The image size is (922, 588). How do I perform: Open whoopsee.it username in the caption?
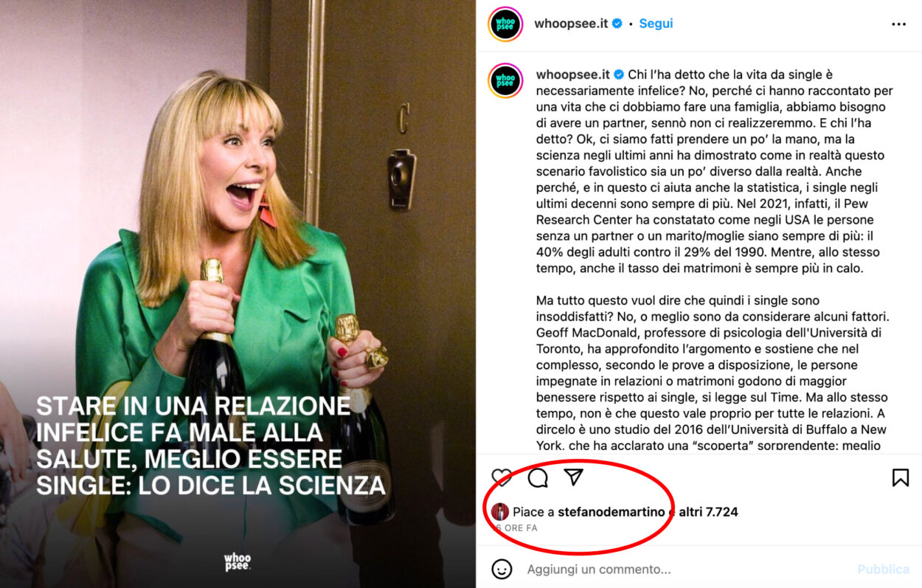(573, 75)
